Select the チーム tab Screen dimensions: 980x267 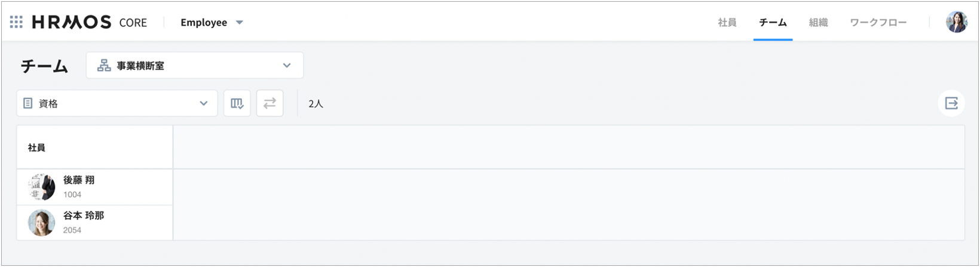click(773, 23)
